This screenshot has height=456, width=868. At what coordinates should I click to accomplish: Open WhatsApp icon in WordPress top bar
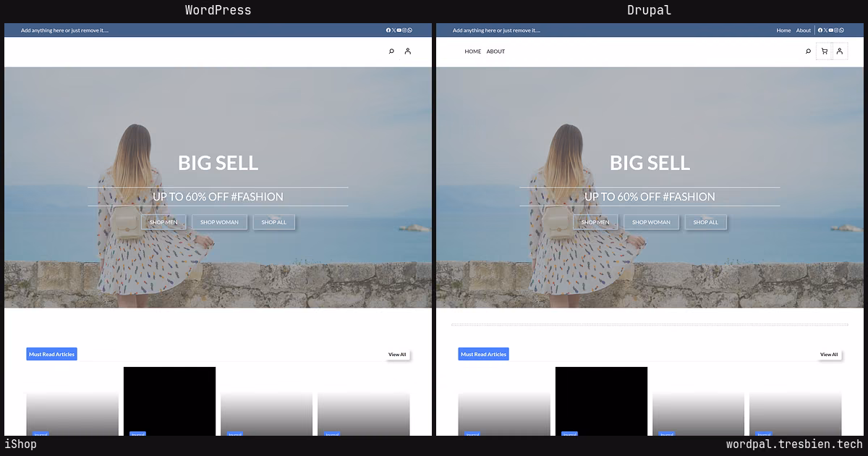click(x=409, y=30)
